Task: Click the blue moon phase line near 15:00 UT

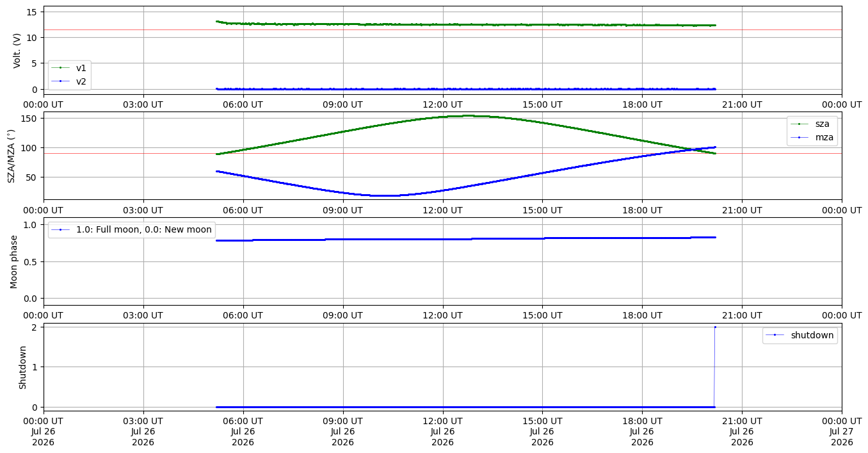Action: (542, 238)
